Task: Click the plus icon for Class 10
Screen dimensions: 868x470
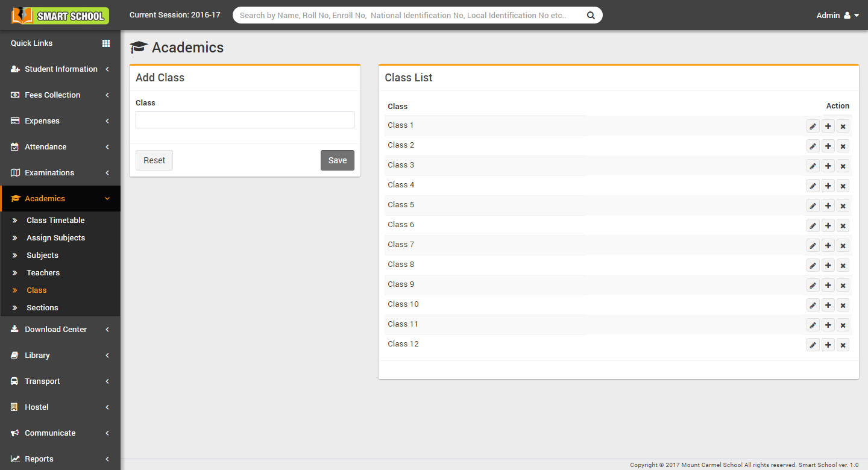Action: tap(828, 305)
